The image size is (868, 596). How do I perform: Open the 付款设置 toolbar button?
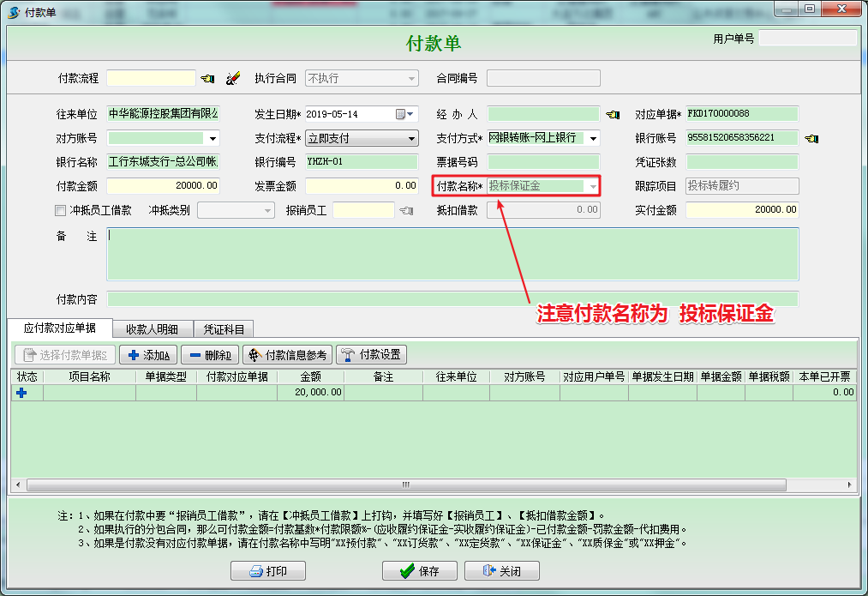[372, 355]
